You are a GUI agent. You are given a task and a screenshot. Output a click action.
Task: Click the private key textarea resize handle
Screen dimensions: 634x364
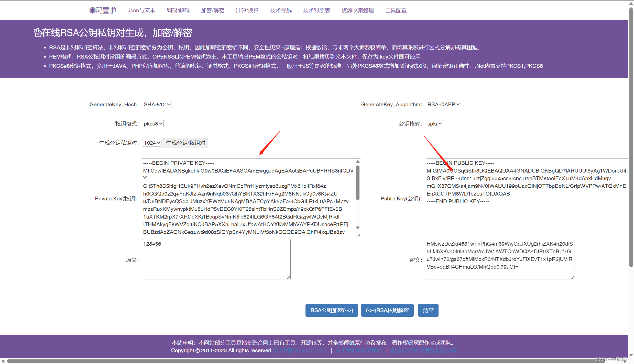pos(359,235)
